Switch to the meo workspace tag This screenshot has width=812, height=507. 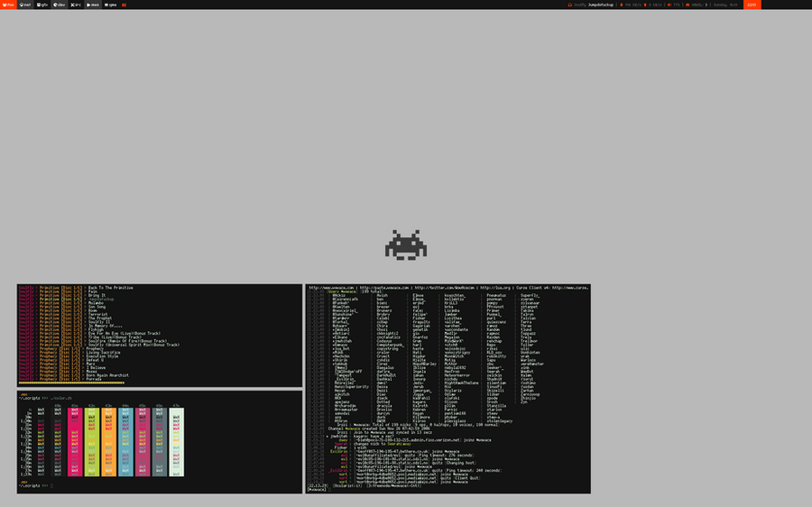coord(93,5)
